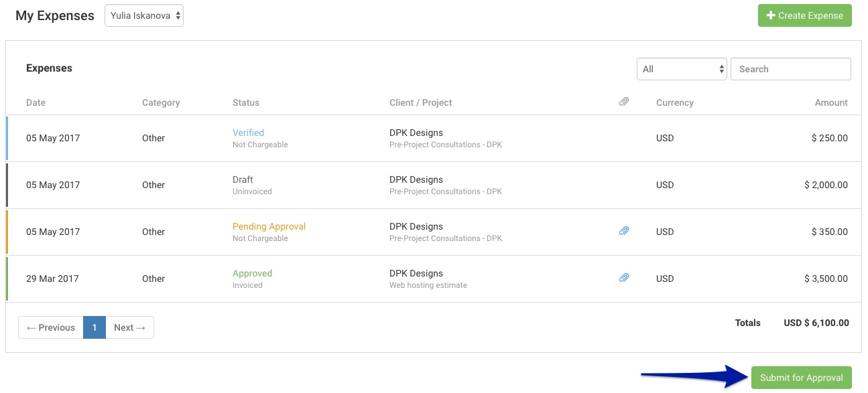Open the attachment on the $350 Pending Approval expense

point(624,230)
